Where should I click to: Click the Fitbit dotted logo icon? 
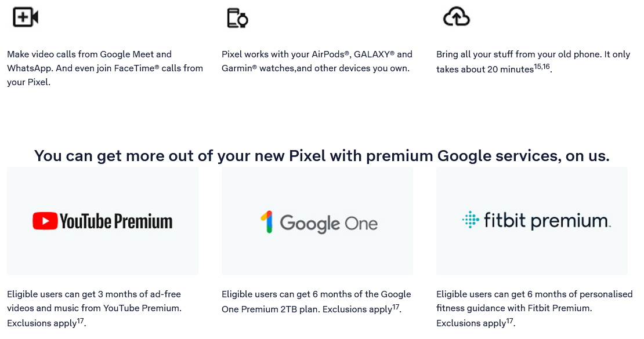pyautogui.click(x=471, y=220)
